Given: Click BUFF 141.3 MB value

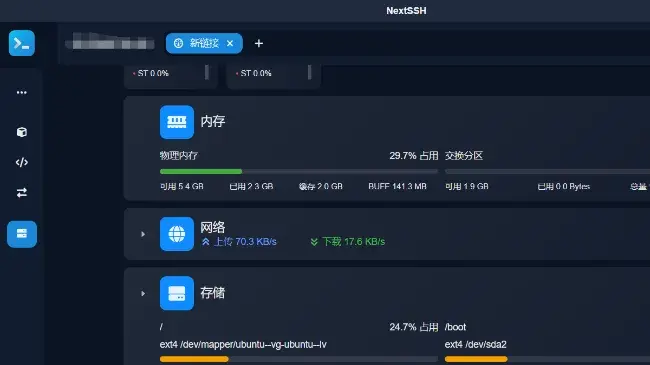Looking at the screenshot, I should point(397,187).
